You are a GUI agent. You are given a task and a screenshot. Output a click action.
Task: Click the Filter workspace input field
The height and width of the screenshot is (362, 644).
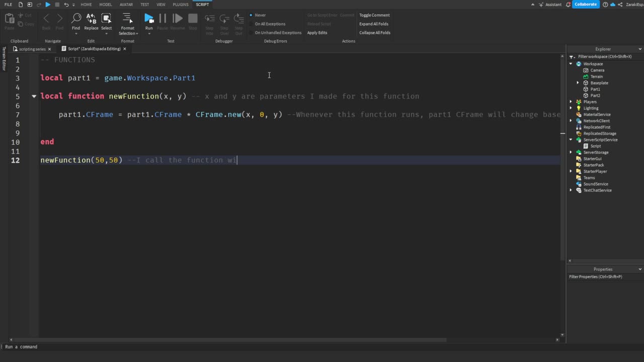pos(609,57)
